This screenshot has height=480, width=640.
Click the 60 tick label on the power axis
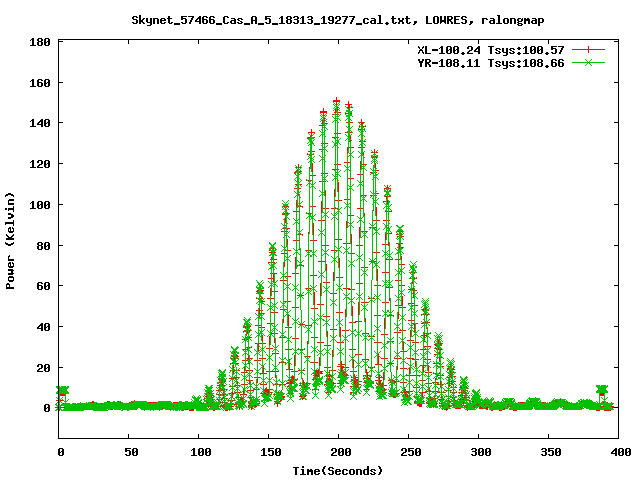(x=44, y=286)
